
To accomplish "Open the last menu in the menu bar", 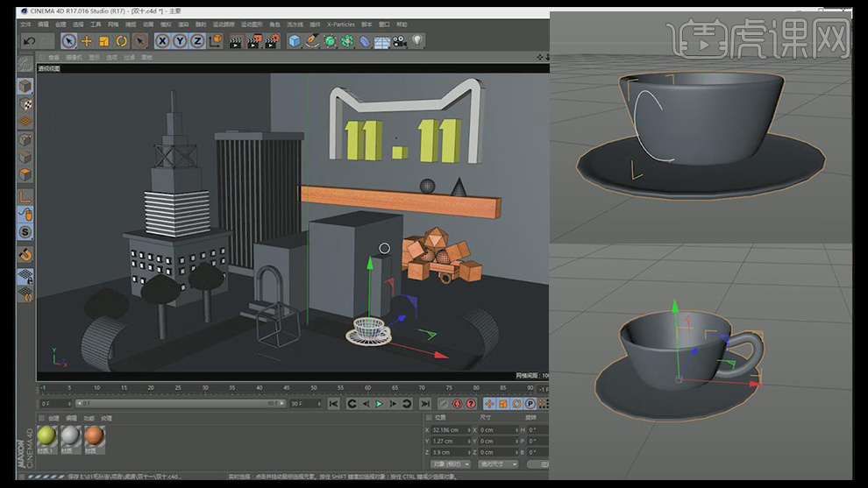I will pyautogui.click(x=402, y=25).
